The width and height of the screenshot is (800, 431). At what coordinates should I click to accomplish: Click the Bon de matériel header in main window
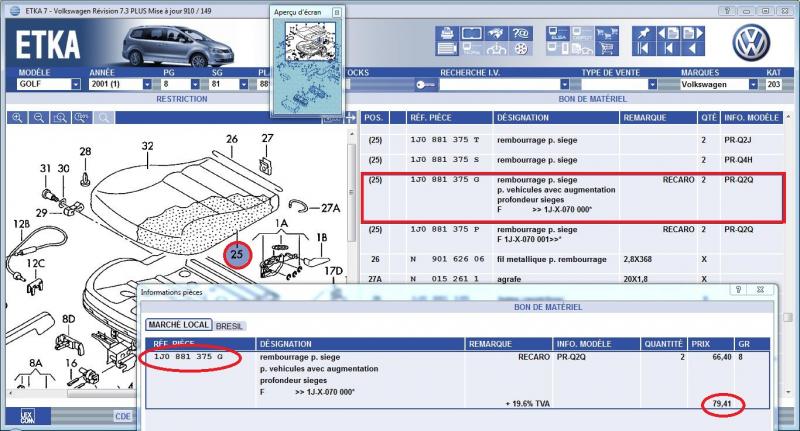[592, 99]
